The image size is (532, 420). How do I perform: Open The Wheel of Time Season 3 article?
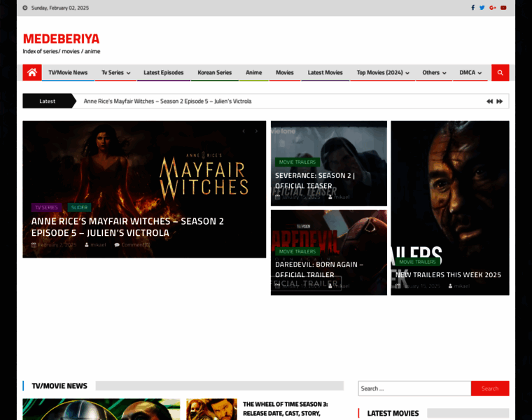[286, 409]
